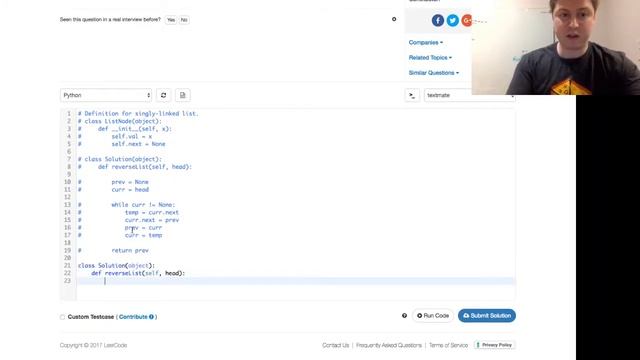Click 'Definition for singly-linked list' comment
Image resolution: width=640 pixels, height=360 pixels.
[138, 114]
